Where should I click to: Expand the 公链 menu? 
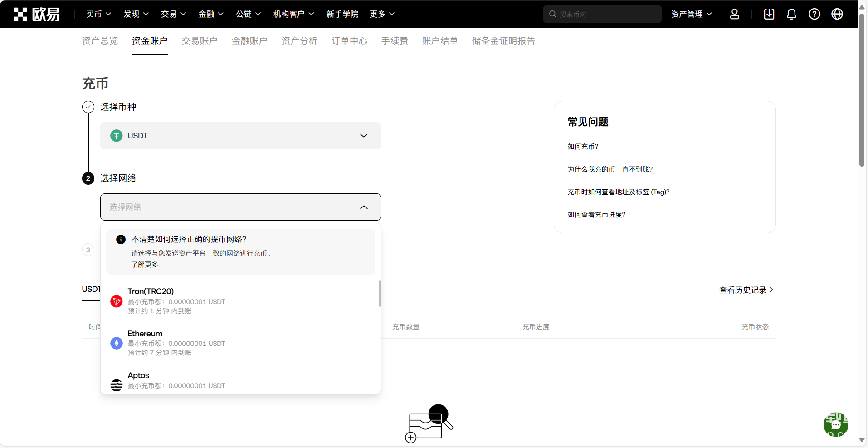[x=249, y=14]
